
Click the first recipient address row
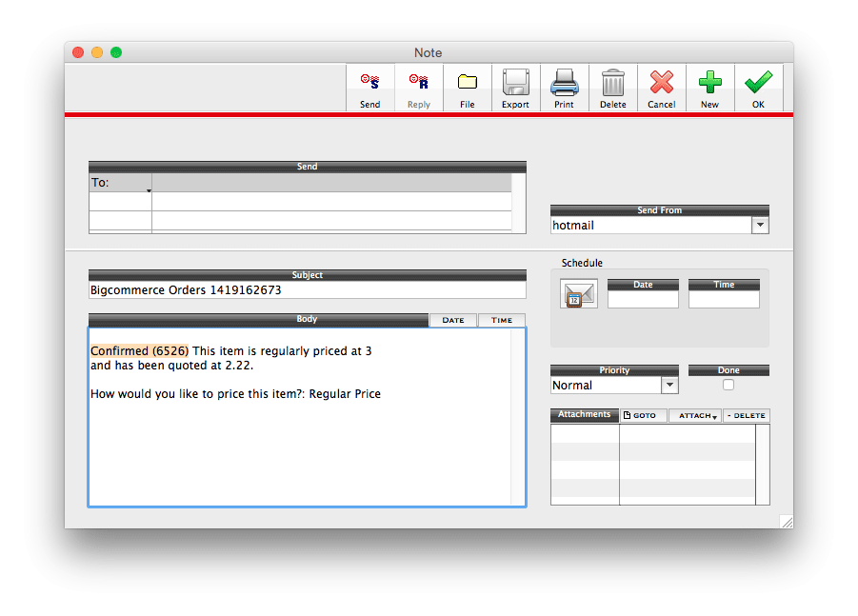click(331, 183)
